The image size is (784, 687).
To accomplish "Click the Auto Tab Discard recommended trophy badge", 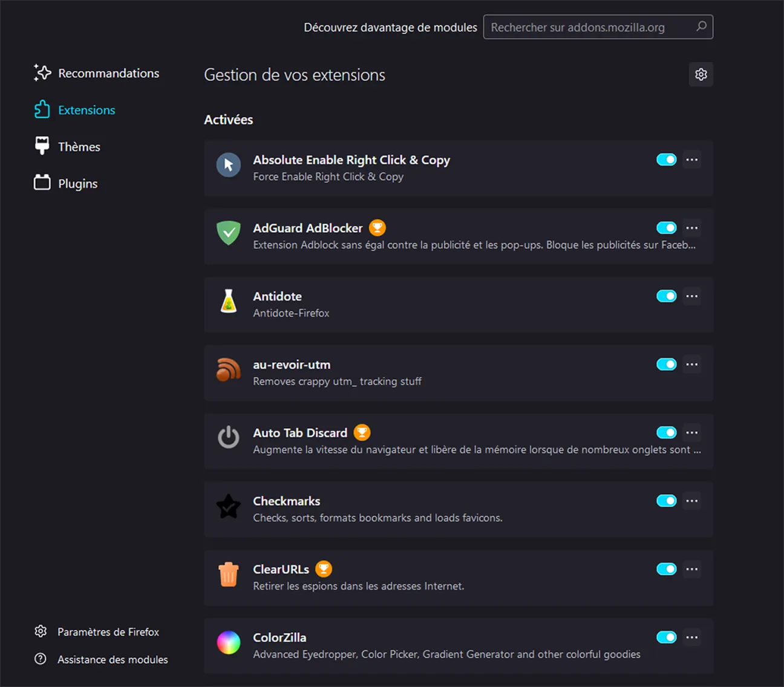I will [x=362, y=432].
